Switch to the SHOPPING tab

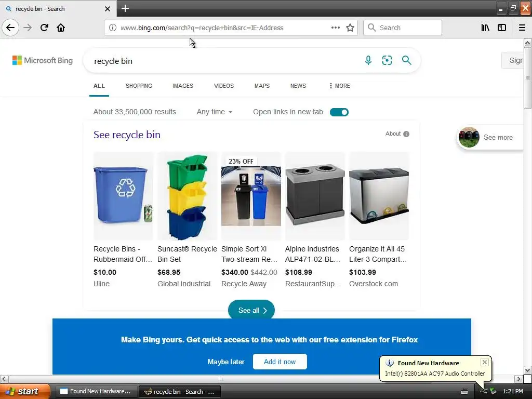point(139,86)
